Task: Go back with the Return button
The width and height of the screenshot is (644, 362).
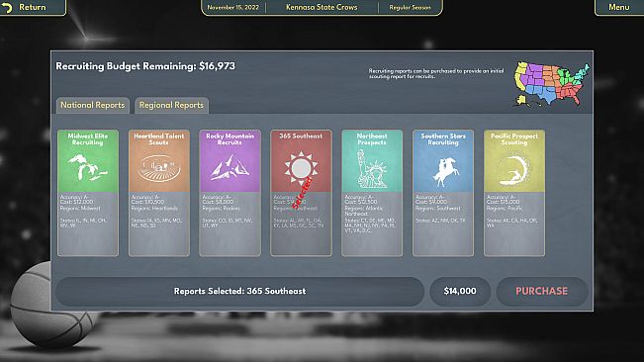Action: pyautogui.click(x=33, y=7)
